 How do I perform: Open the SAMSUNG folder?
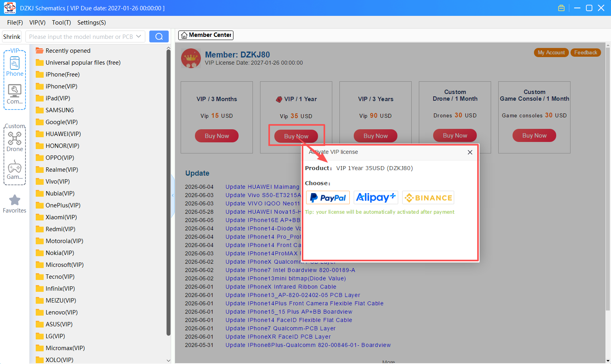tap(55, 110)
